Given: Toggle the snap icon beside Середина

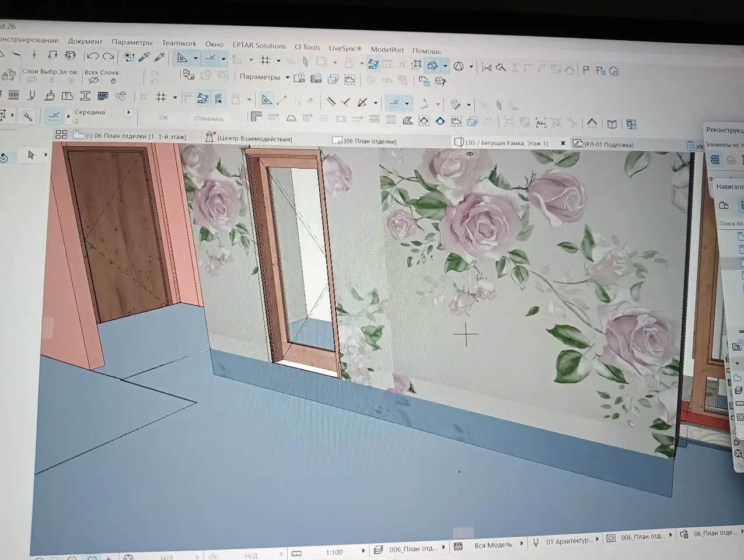Looking at the screenshot, I should [x=54, y=116].
